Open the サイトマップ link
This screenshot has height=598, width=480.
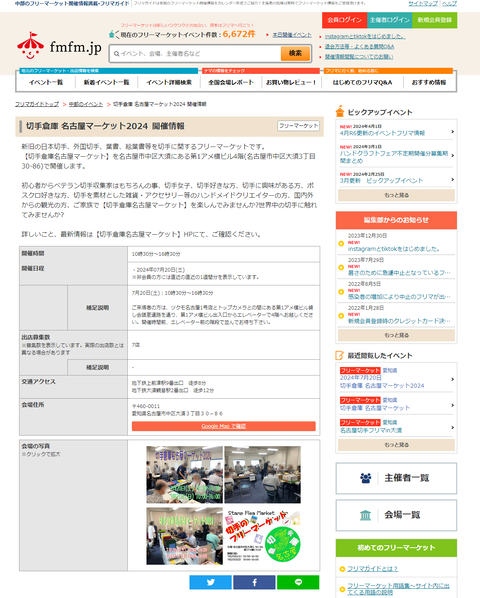423,3
